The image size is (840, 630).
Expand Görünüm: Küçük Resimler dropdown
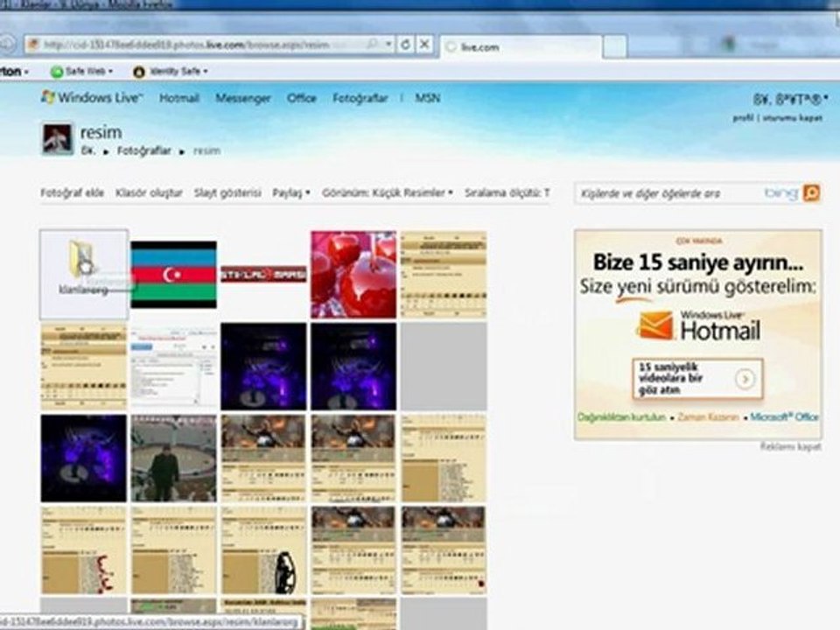(388, 192)
